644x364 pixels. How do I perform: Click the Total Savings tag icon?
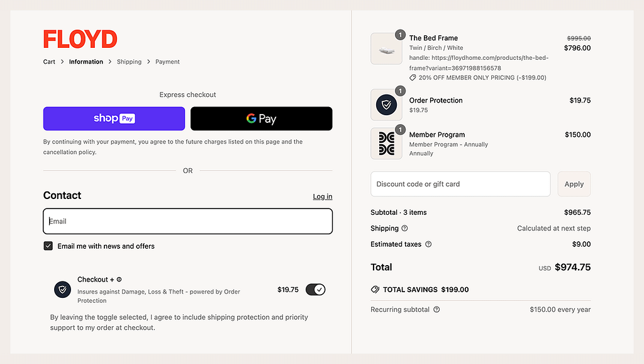tap(375, 290)
